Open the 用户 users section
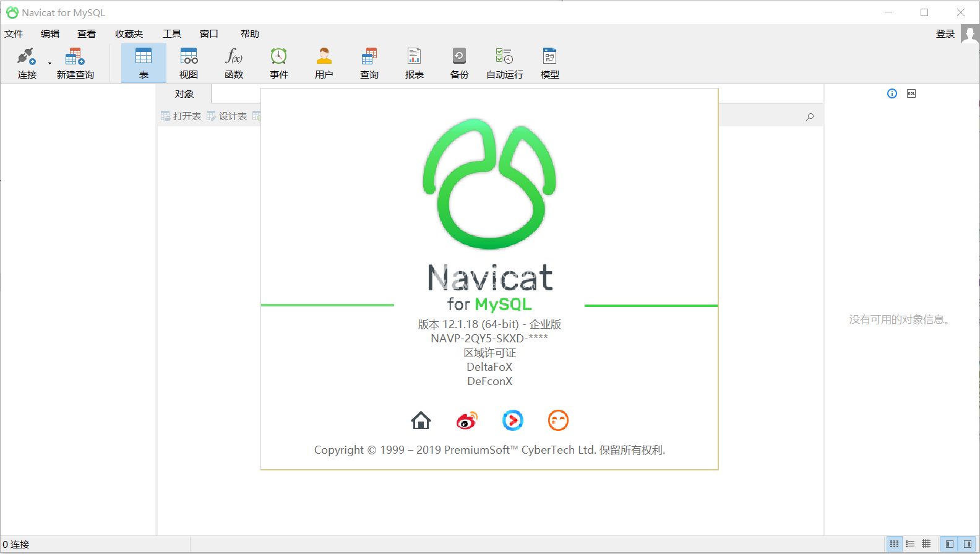Viewport: 980px width, 554px height. (x=324, y=63)
